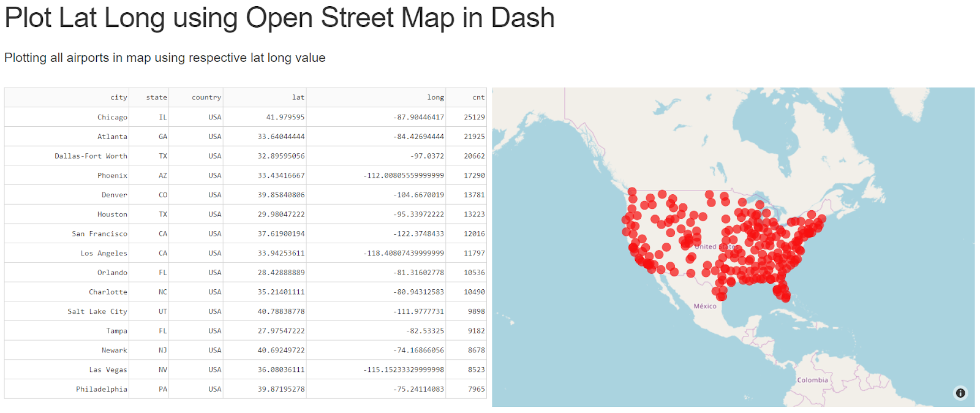Click the CO state cell

coord(149,195)
